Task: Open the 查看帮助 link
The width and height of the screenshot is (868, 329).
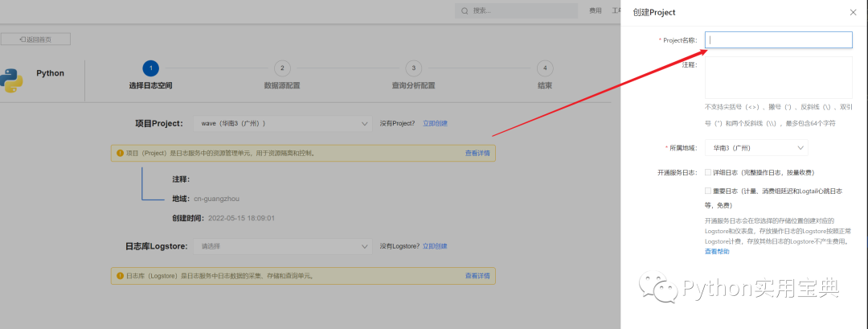Action: coord(717,252)
